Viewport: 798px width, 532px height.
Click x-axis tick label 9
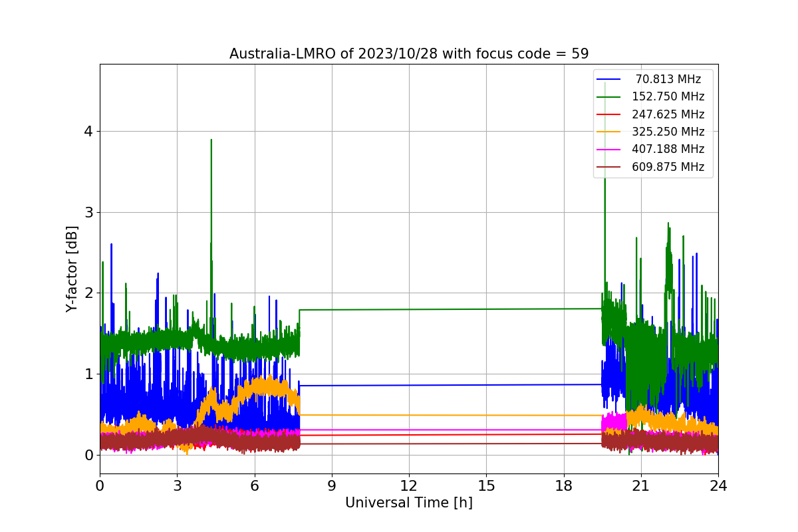coord(332,486)
